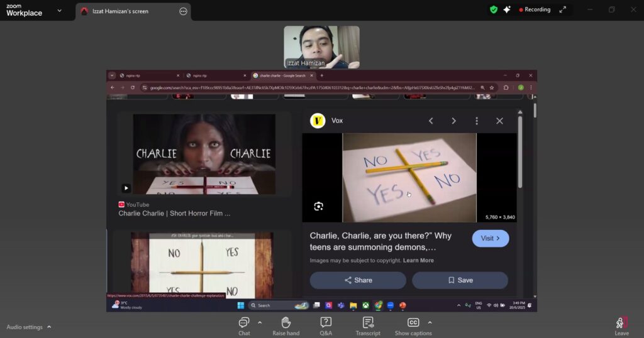The image size is (644, 338).
Task: Open more options in the image preview
Action: pyautogui.click(x=477, y=121)
